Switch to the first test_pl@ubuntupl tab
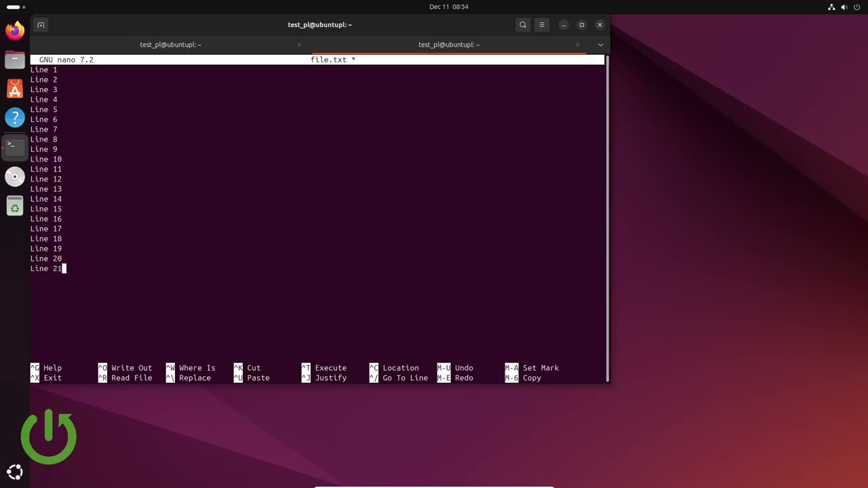 (170, 45)
